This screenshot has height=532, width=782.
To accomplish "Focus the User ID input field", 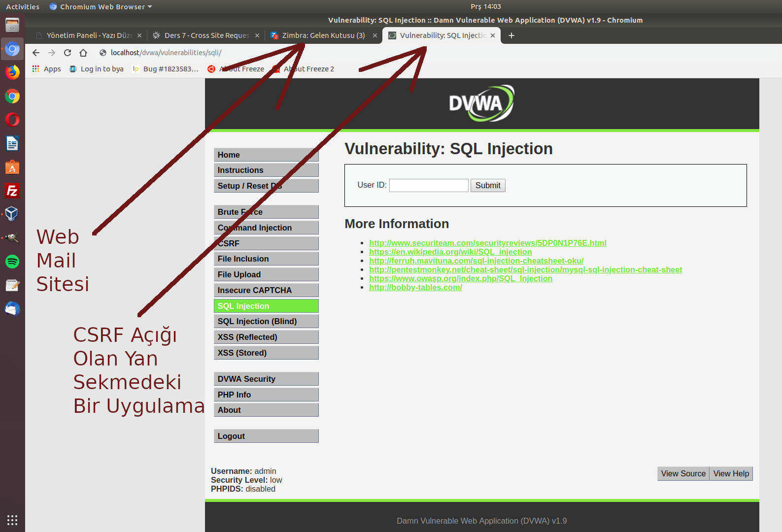I will [x=429, y=185].
